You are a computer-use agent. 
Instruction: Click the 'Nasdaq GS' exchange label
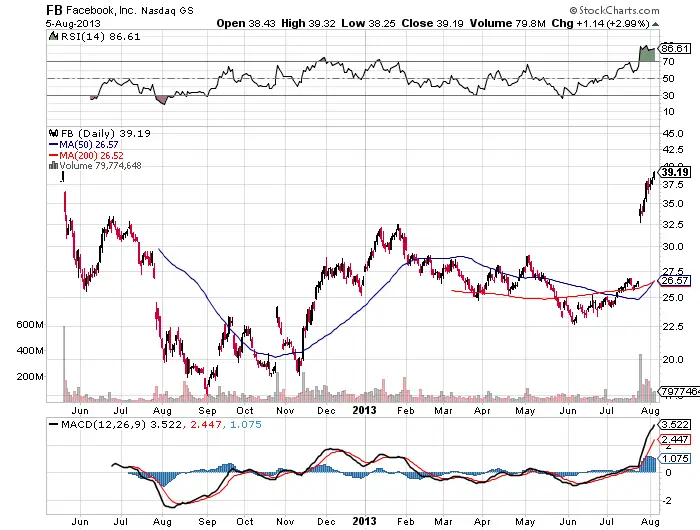tap(167, 11)
